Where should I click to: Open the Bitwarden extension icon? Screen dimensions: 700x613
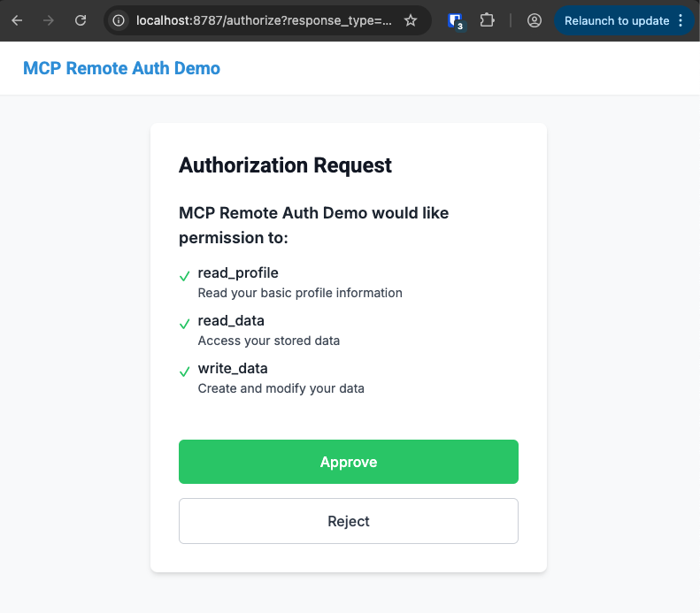456,20
